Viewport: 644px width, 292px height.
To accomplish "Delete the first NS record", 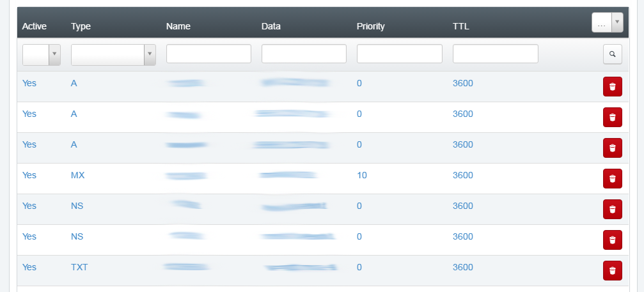I will click(613, 209).
